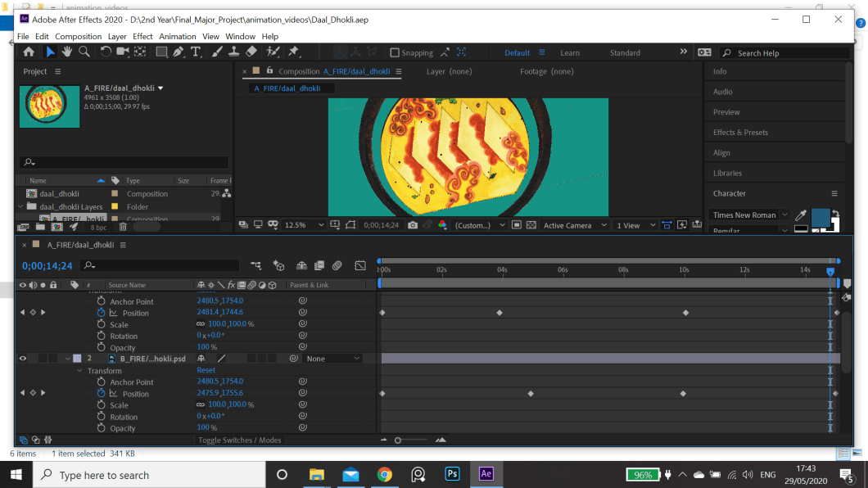The height and width of the screenshot is (488, 868).
Task: Select the Unified Camera tool
Action: tap(122, 52)
